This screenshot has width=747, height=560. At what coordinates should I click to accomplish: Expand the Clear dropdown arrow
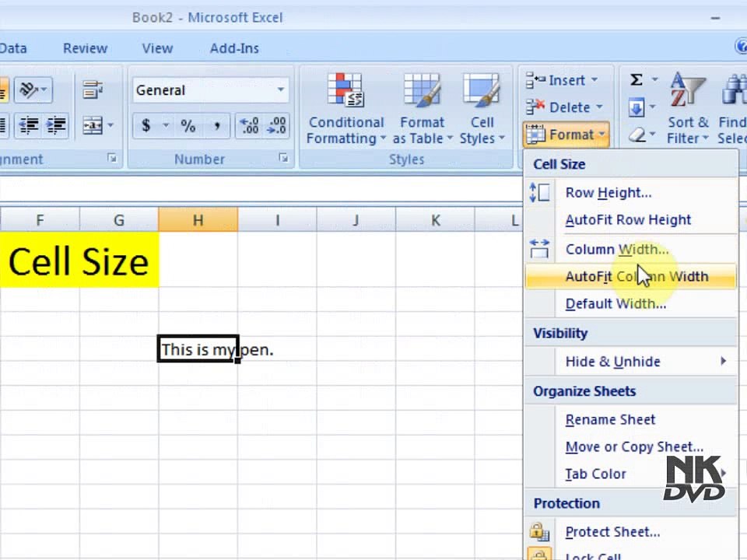tap(653, 135)
